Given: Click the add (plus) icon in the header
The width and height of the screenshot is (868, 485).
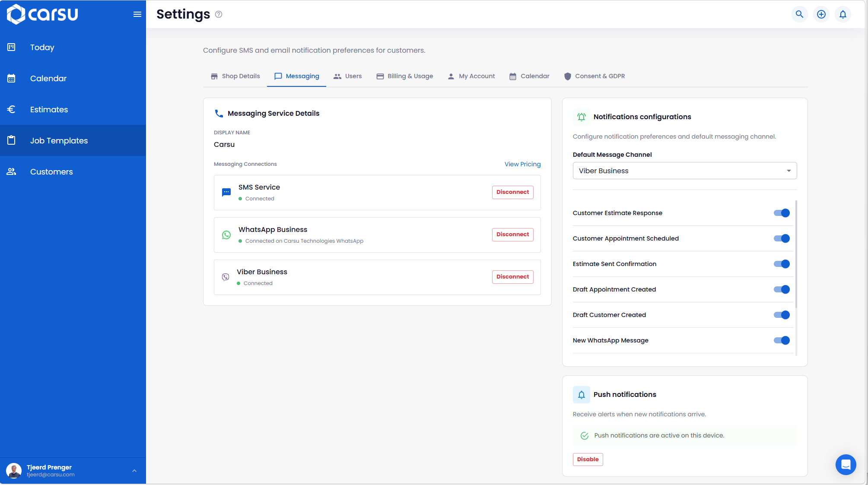Looking at the screenshot, I should 821,14.
